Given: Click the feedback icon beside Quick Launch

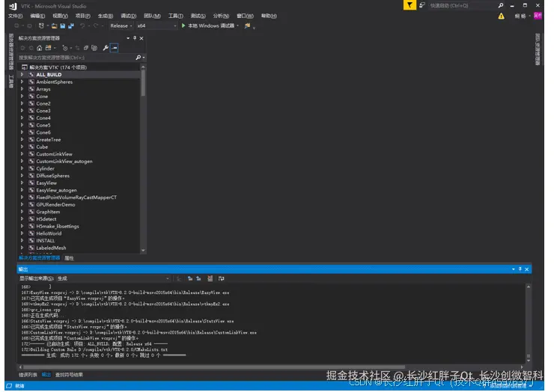Looking at the screenshot, I should (x=421, y=5).
